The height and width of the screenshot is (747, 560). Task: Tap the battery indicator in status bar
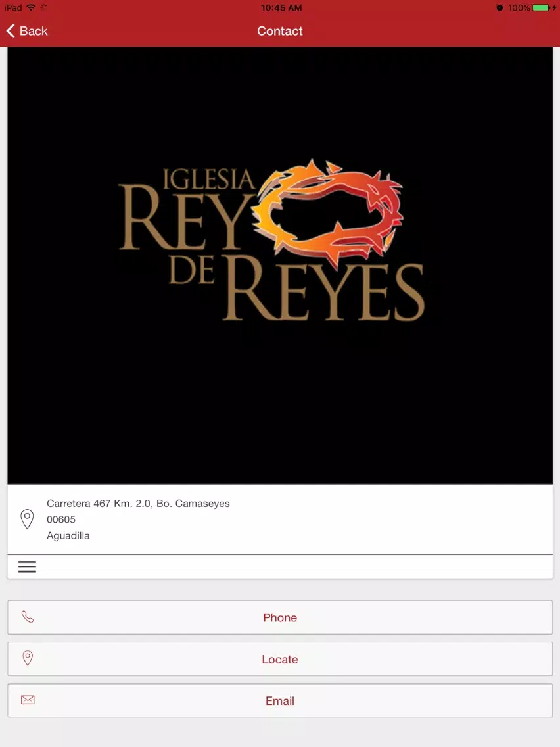(541, 8)
